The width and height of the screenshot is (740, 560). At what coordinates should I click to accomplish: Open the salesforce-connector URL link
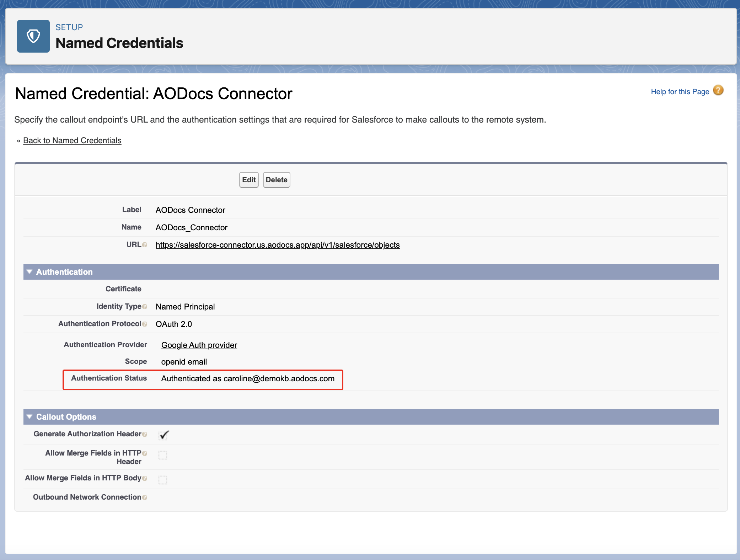(x=277, y=245)
